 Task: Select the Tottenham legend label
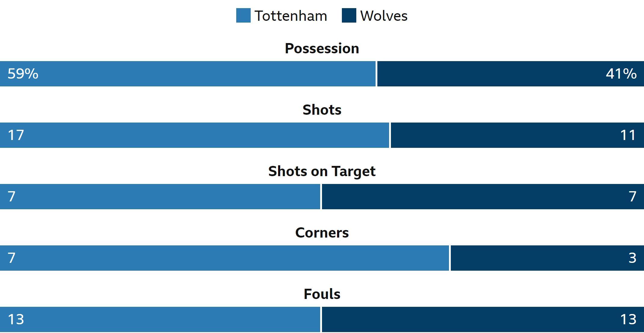click(x=291, y=16)
